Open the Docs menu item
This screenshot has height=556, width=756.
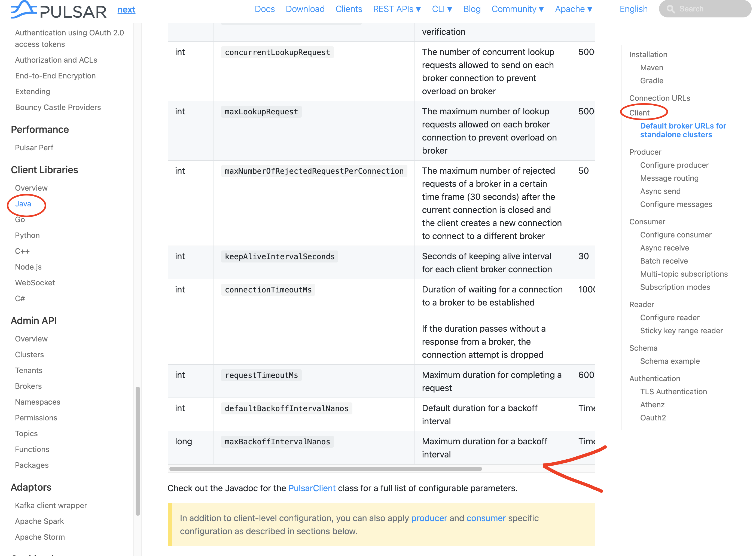click(264, 9)
